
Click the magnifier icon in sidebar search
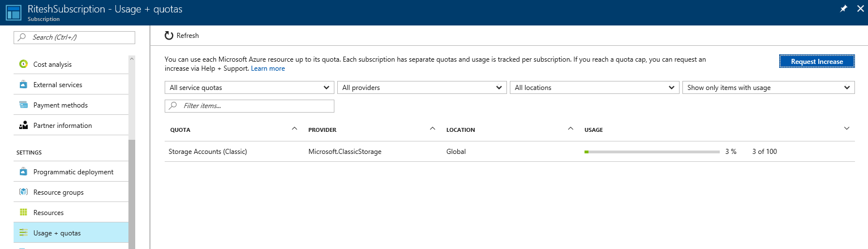tap(22, 37)
